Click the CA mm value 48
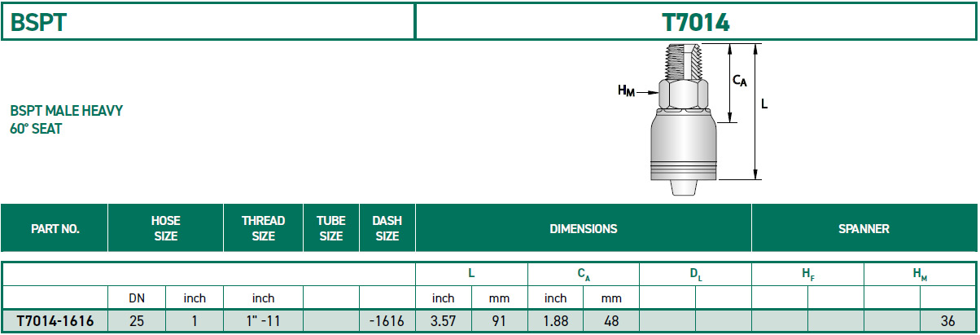980x335 pixels. point(611,321)
